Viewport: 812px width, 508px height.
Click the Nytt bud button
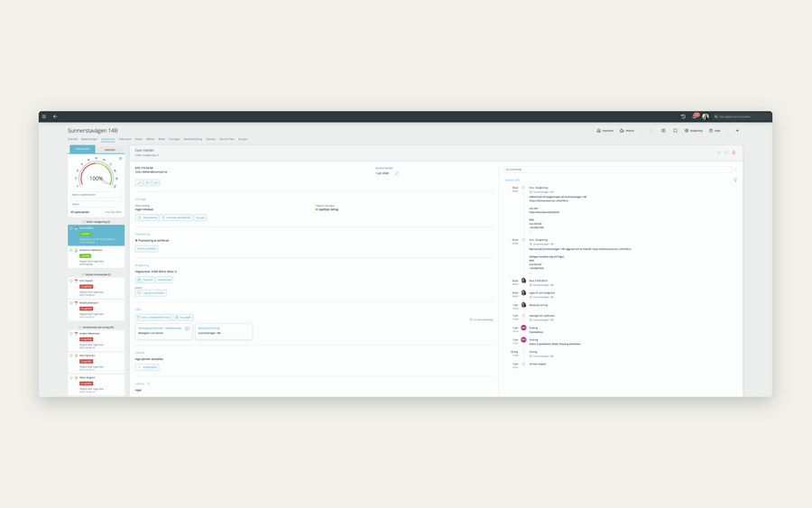click(x=145, y=280)
